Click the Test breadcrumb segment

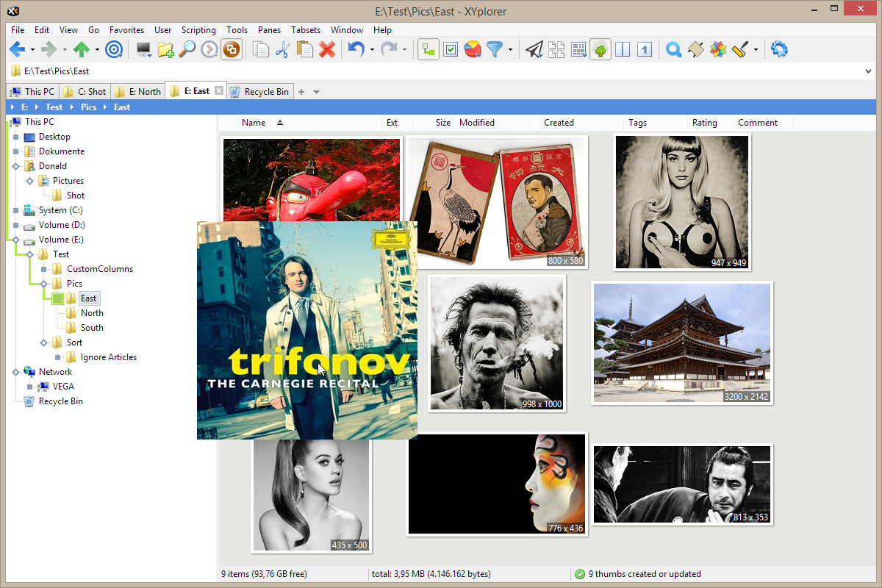(x=54, y=107)
